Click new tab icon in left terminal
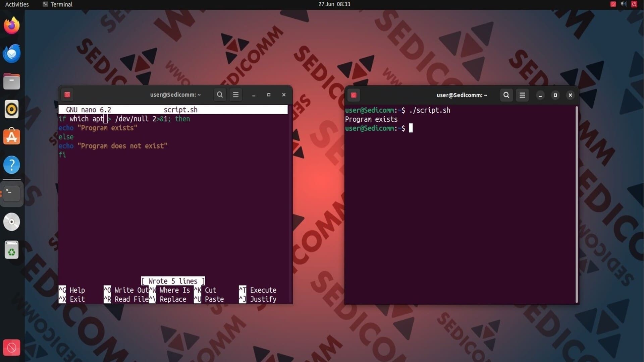Viewport: 644px width, 362px height. pos(67,95)
